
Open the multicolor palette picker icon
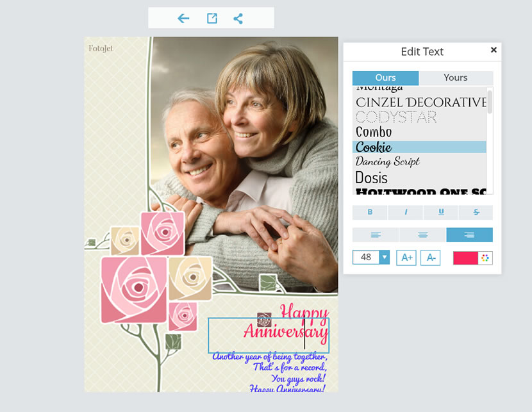pyautogui.click(x=485, y=258)
